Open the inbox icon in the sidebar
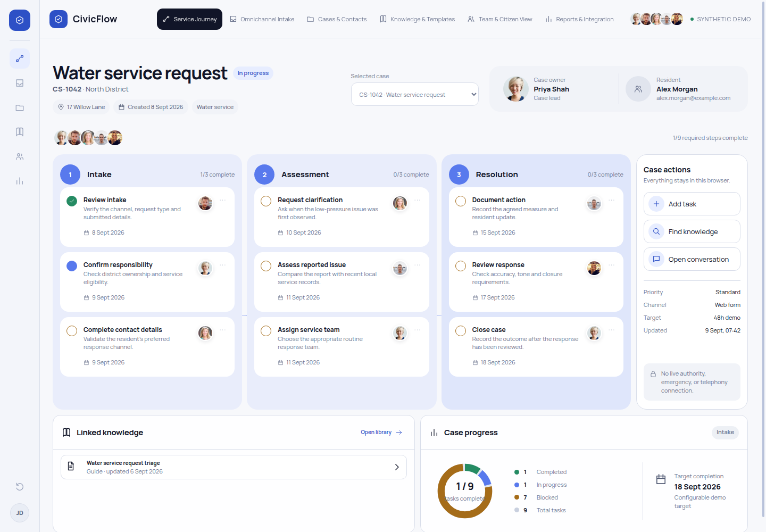766x532 pixels. [x=20, y=83]
